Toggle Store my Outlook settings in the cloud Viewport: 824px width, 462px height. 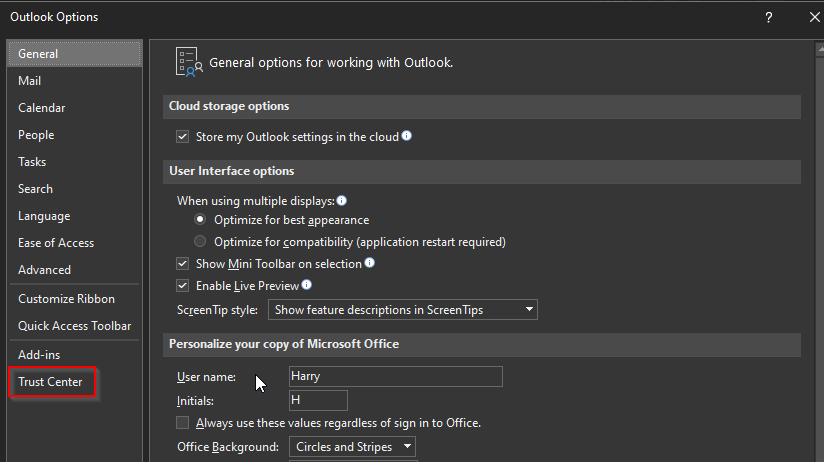tap(183, 137)
